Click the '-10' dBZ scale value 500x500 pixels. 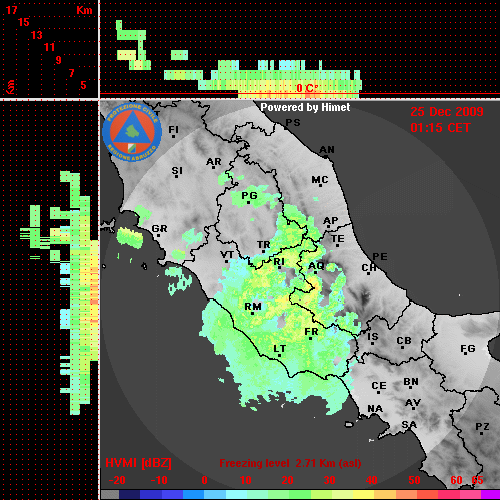(x=159, y=480)
